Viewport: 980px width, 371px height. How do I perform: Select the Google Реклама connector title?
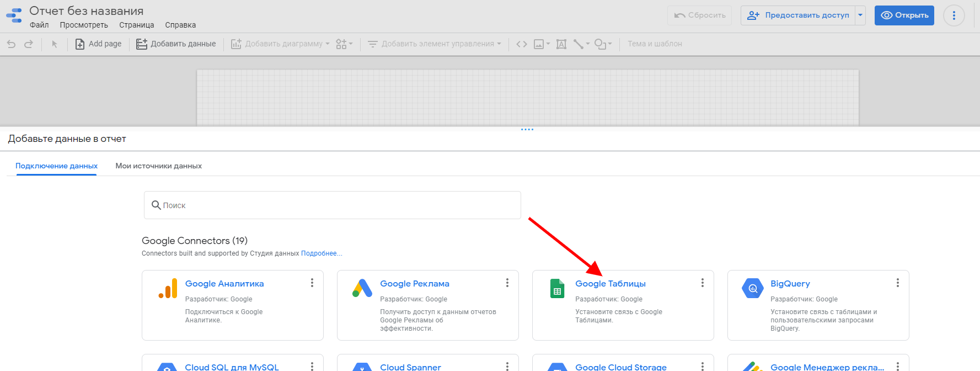click(415, 283)
